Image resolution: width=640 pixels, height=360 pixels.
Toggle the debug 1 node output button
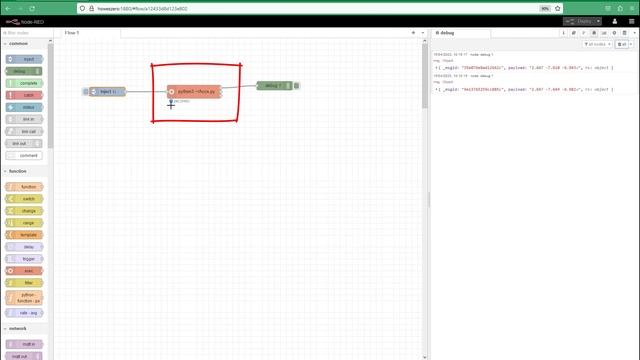[297, 86]
